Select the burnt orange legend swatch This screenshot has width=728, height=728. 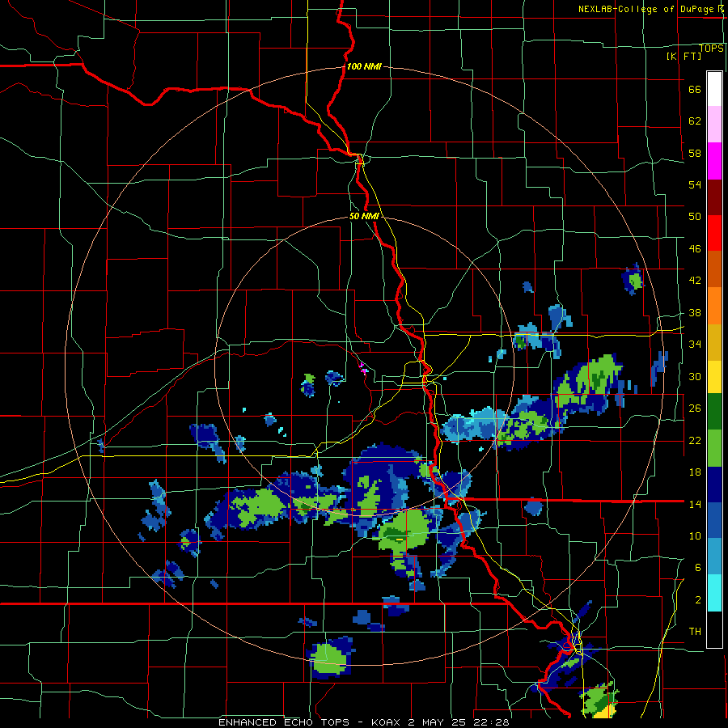714,269
